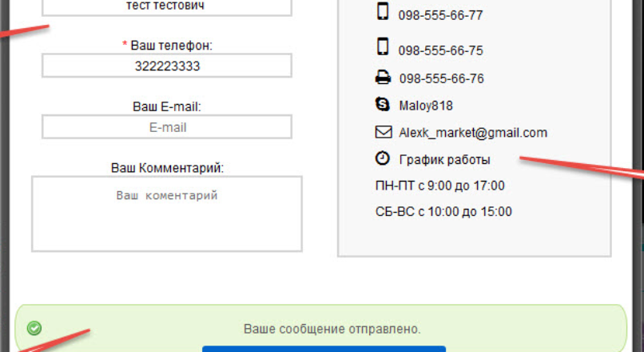Click into the E-mail input field

pyautogui.click(x=167, y=126)
